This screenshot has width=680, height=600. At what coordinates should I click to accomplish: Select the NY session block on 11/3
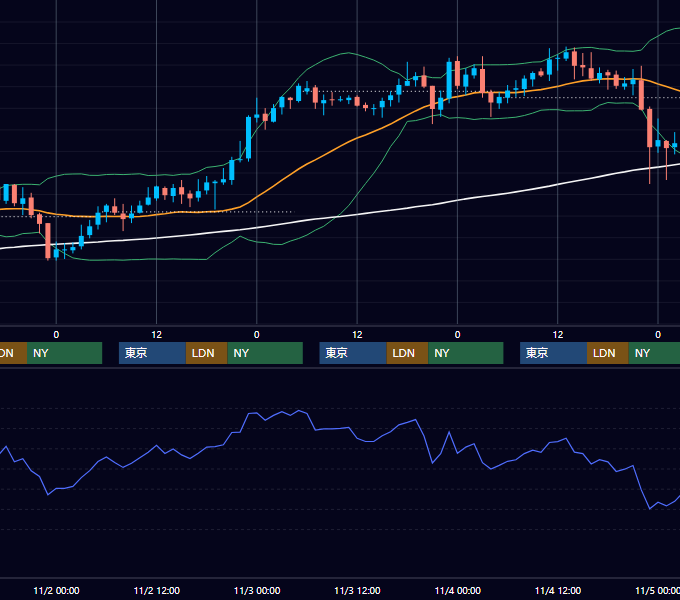pos(466,353)
